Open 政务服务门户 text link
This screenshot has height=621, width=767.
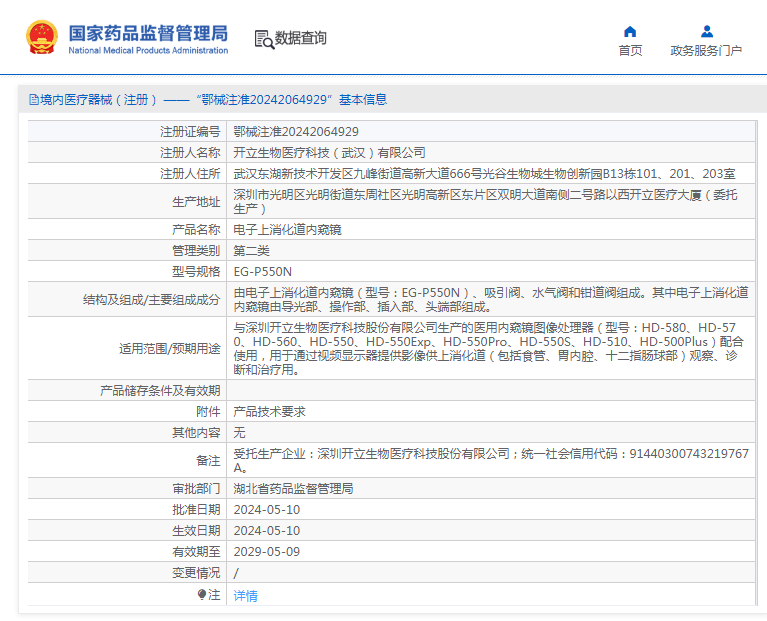pos(706,50)
